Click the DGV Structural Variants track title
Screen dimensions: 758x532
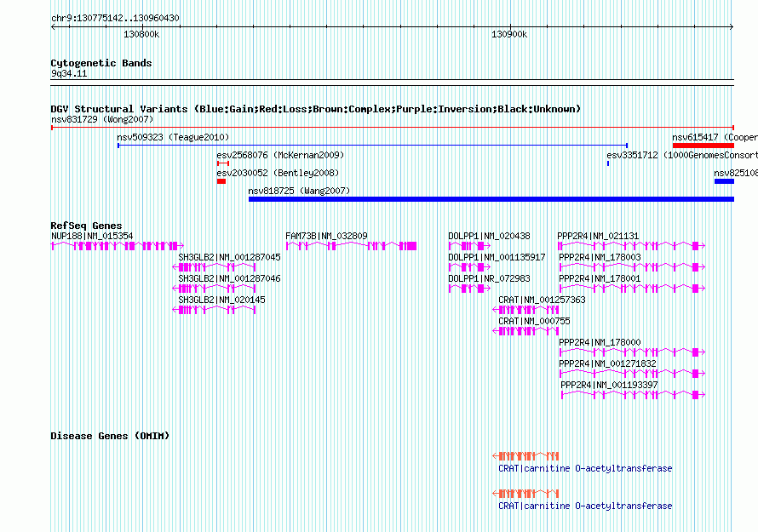[x=316, y=109]
